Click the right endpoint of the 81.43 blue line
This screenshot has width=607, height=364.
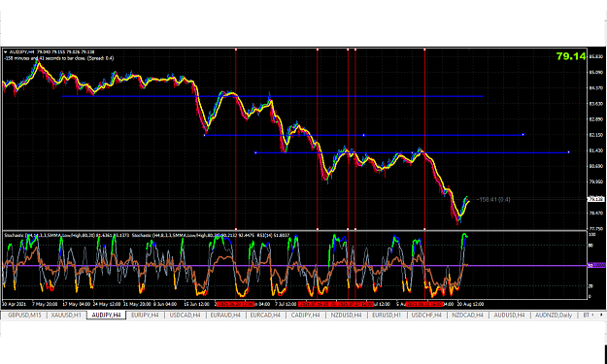[569, 152]
